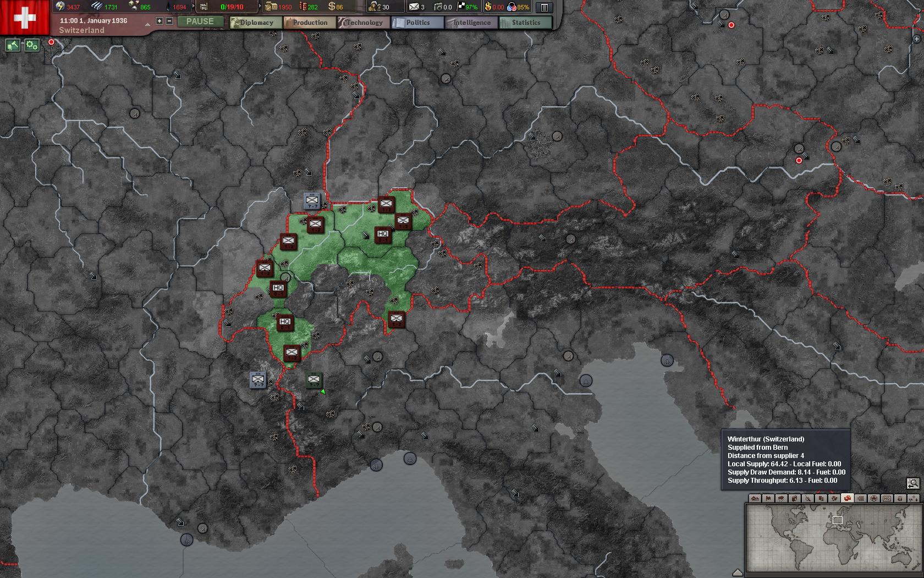Click the PAUSE button
The width and height of the screenshot is (924, 578).
tap(200, 21)
